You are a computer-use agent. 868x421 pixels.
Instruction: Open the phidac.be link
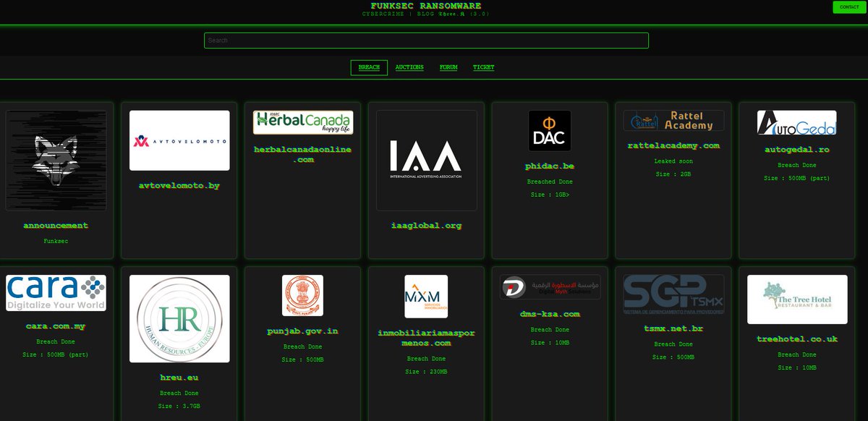[550, 166]
